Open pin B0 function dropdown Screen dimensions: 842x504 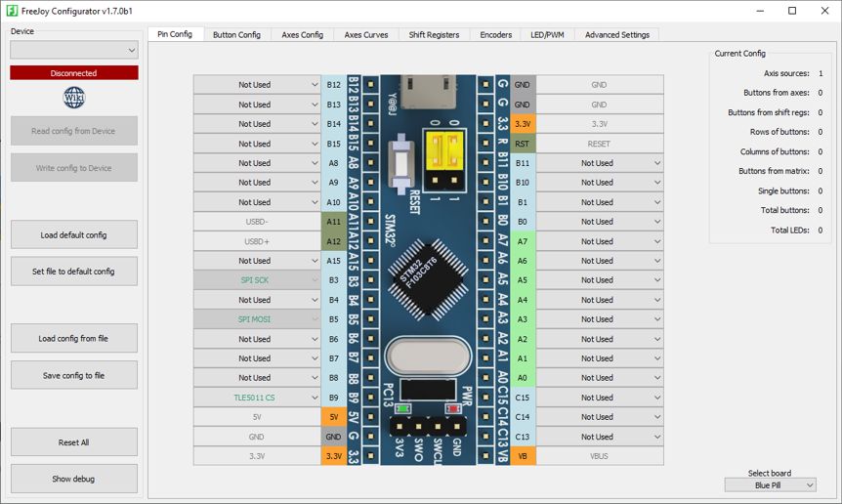(600, 222)
